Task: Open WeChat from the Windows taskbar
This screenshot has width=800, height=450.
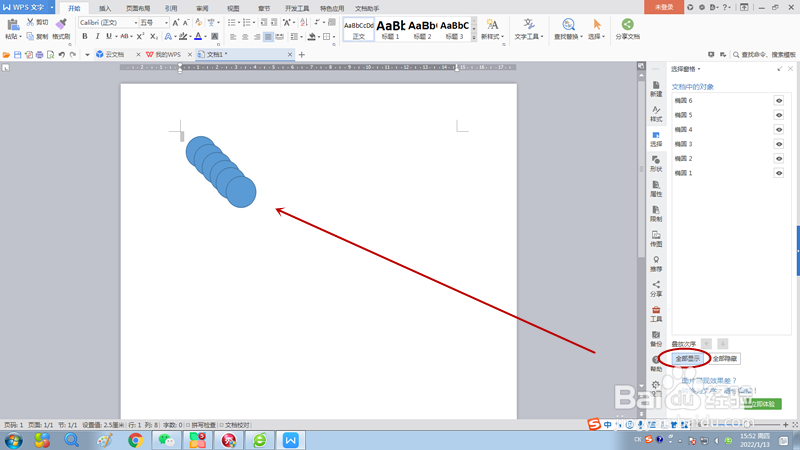Action: [x=166, y=440]
